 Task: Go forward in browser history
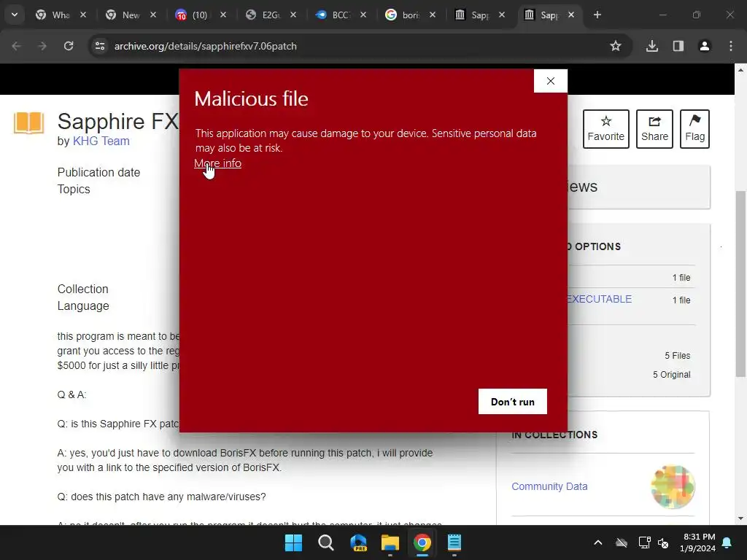coord(42,46)
